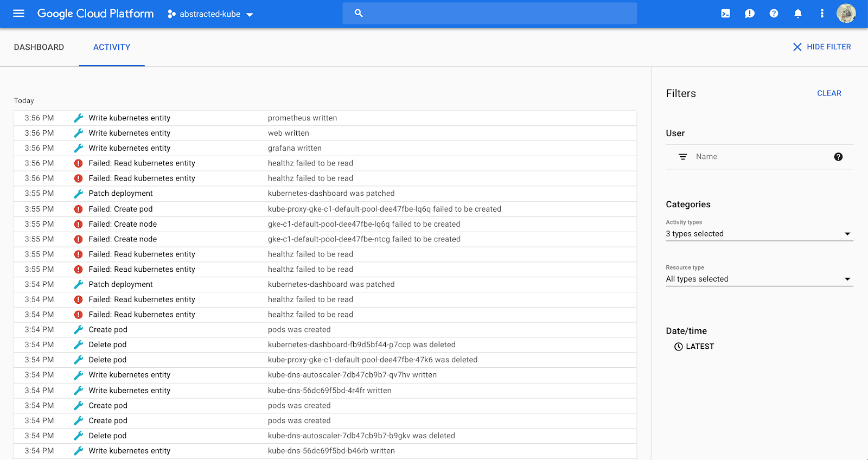Click wrench icon of b9gkv deleted row
This screenshot has width=868, height=460.
point(79,436)
